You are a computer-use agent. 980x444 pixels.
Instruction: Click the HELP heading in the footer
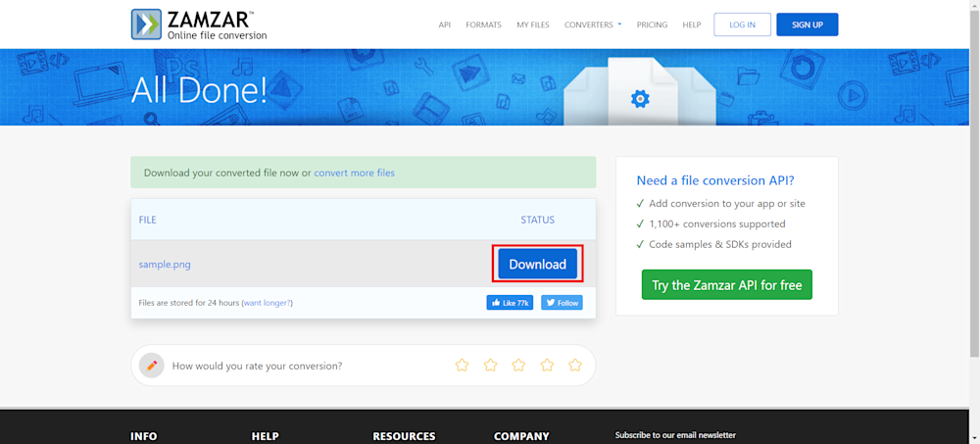(x=265, y=436)
